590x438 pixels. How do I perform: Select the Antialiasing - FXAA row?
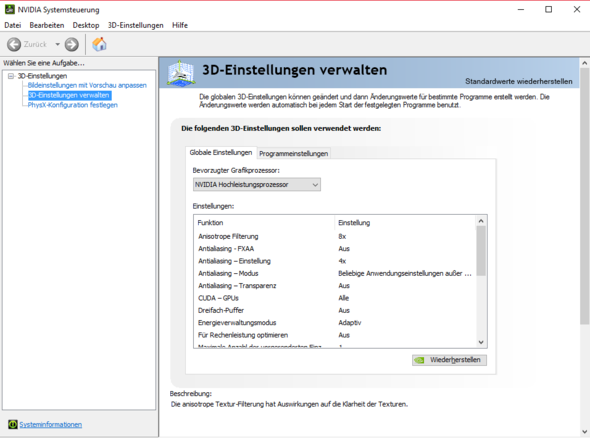pyautogui.click(x=335, y=249)
